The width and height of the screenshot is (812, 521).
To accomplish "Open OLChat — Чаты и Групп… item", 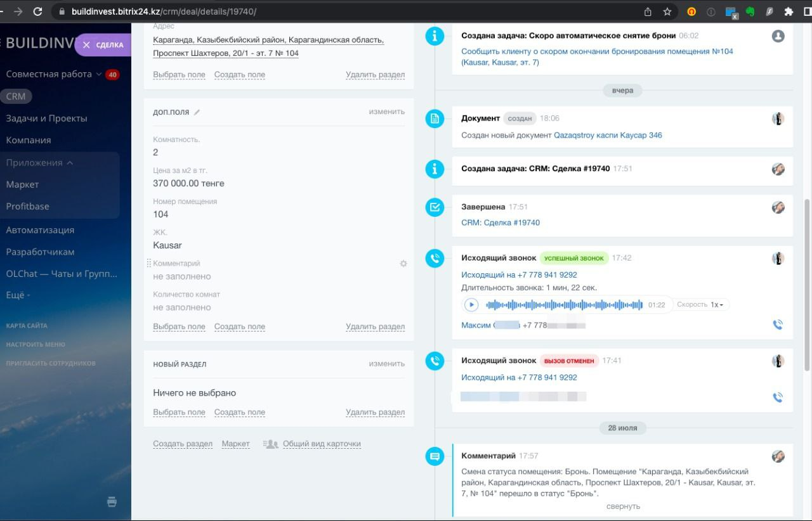I will click(62, 274).
